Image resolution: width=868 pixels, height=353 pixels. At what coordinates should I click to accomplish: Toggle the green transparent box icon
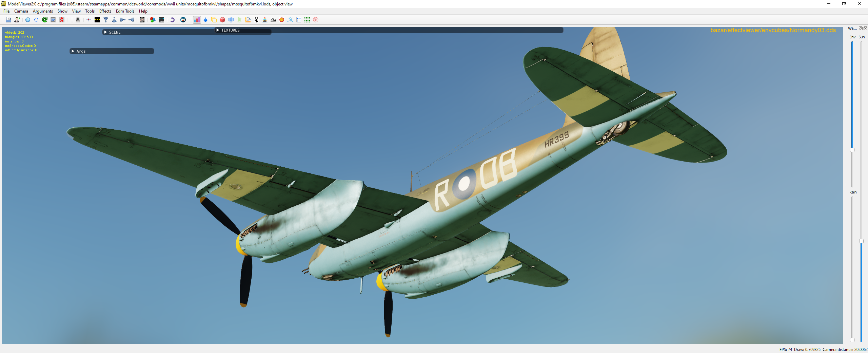pyautogui.click(x=239, y=20)
